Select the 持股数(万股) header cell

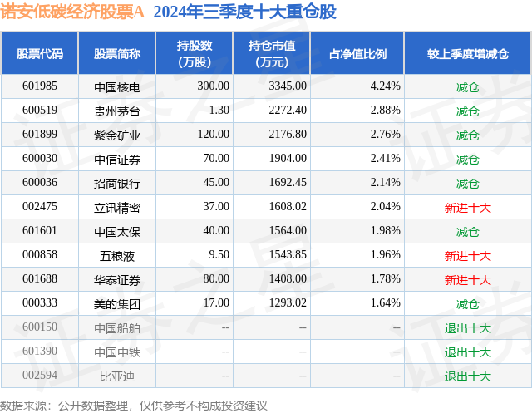[195, 53]
